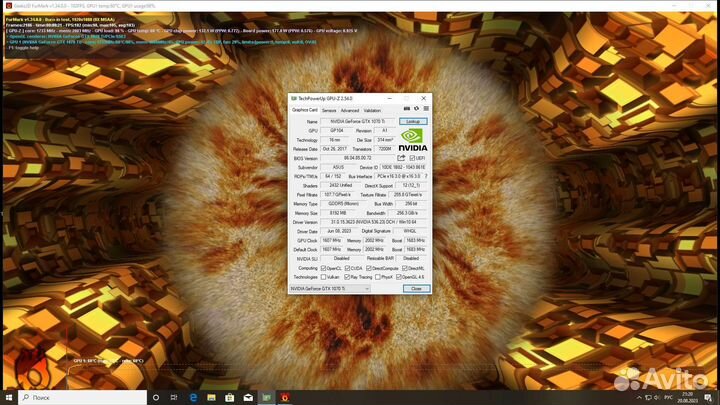Open the Windows Start menu

click(9, 397)
